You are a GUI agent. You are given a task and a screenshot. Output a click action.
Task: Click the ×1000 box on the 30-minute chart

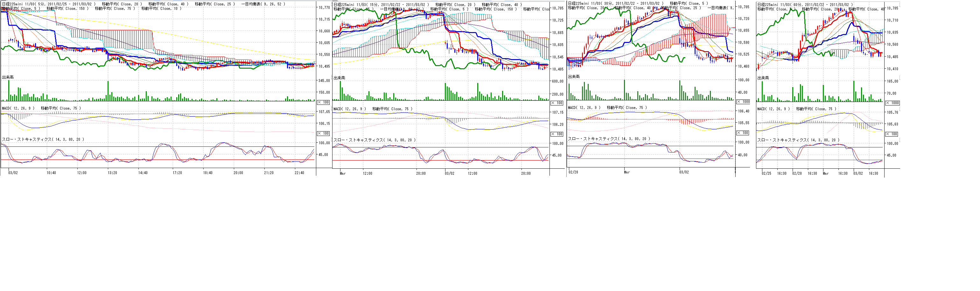tap(743, 102)
